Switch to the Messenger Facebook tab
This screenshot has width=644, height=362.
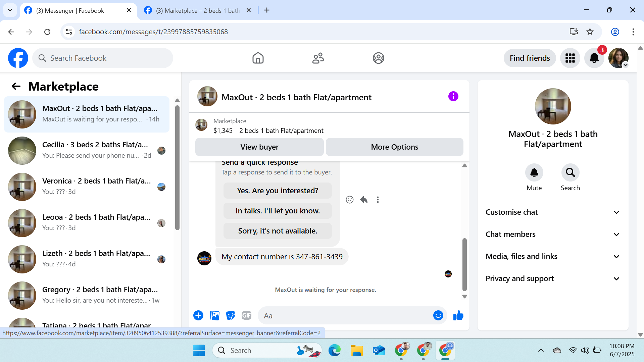point(78,11)
